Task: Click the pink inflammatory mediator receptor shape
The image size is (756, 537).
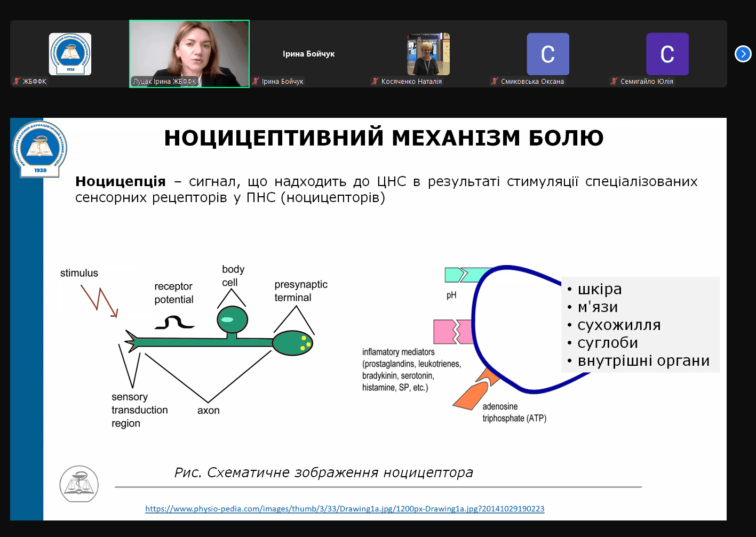Action: coord(453,332)
